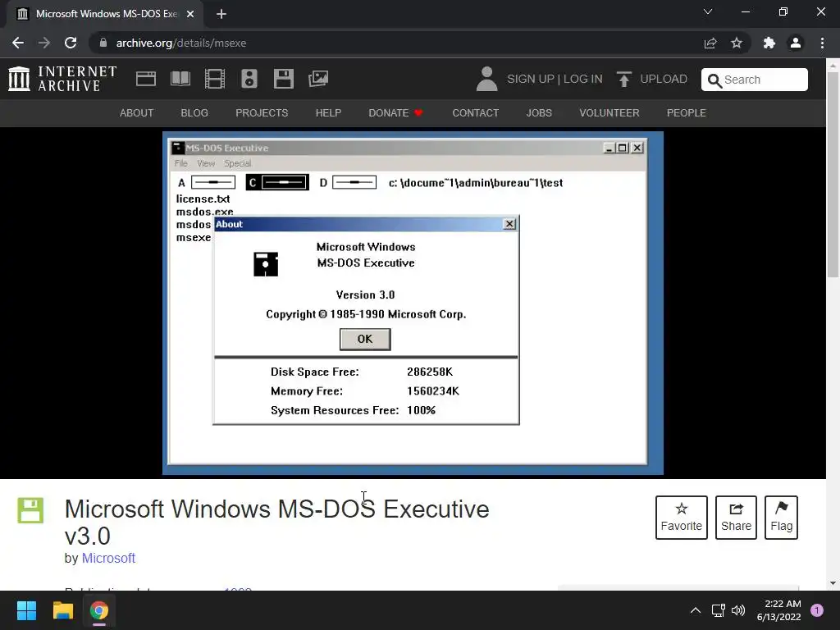Go to the HELP page

[x=328, y=113]
